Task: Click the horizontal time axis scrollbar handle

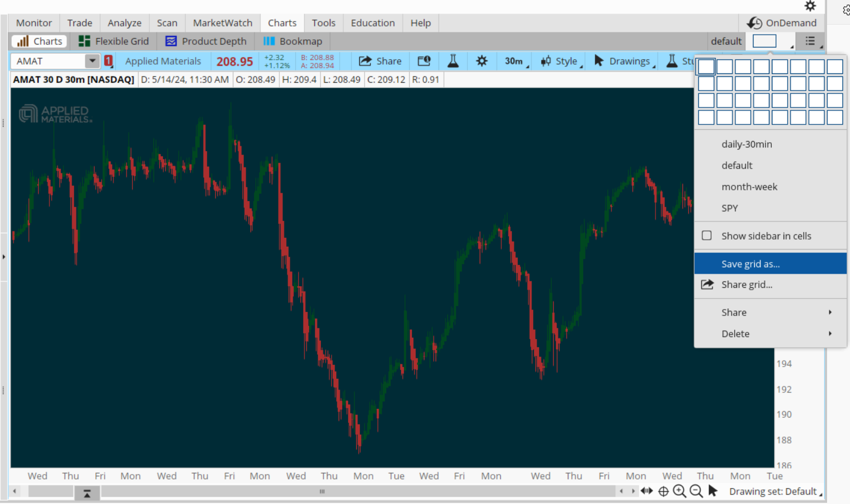Action: point(322,491)
